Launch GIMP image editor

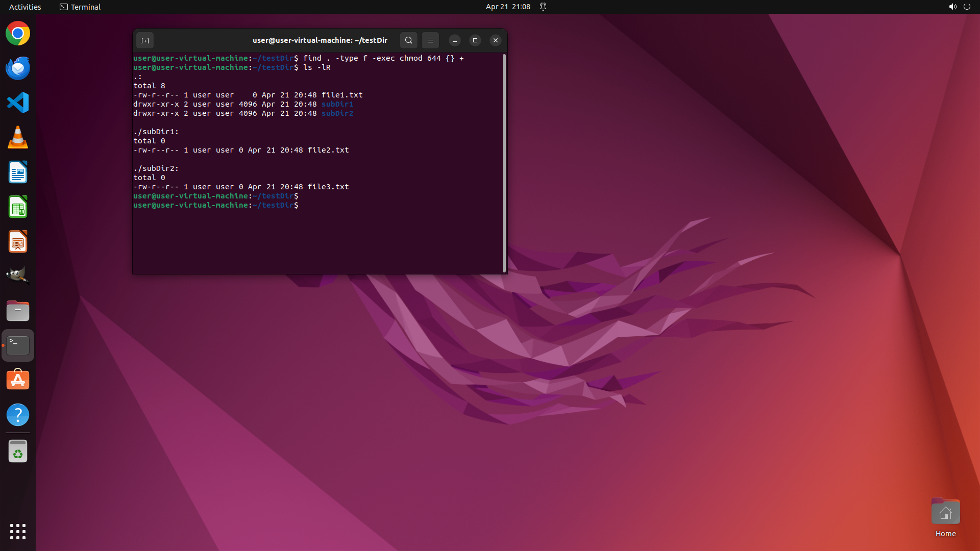(18, 275)
